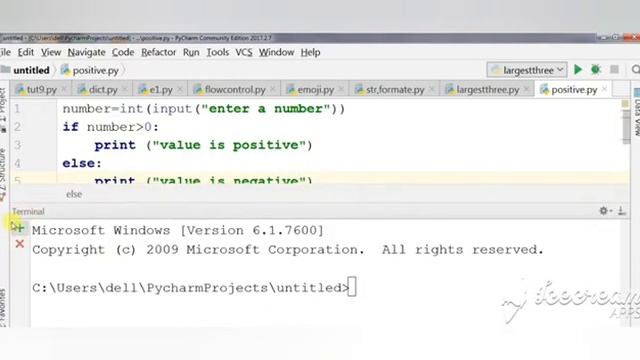Image resolution: width=640 pixels, height=360 pixels.
Task: Click the Terminal panel title
Action: [28, 211]
